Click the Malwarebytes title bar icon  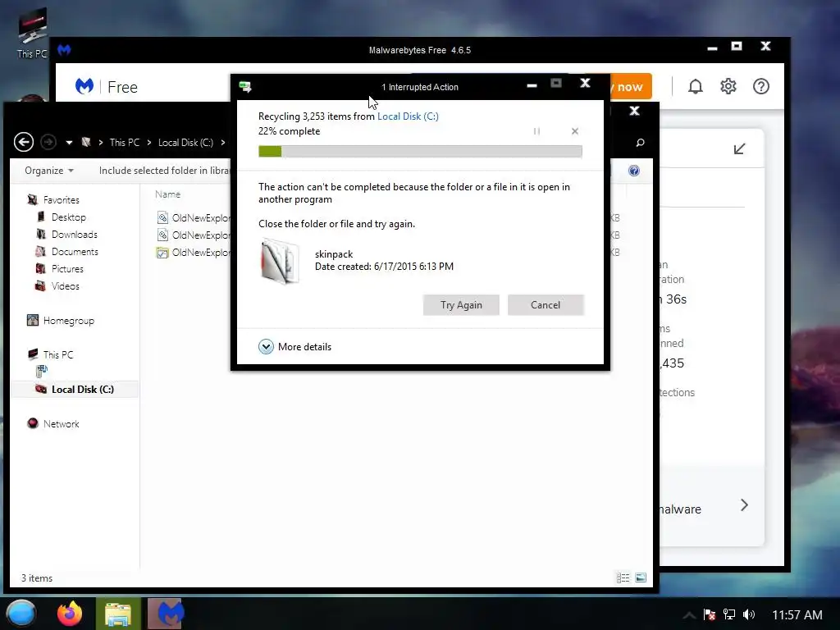pos(64,50)
